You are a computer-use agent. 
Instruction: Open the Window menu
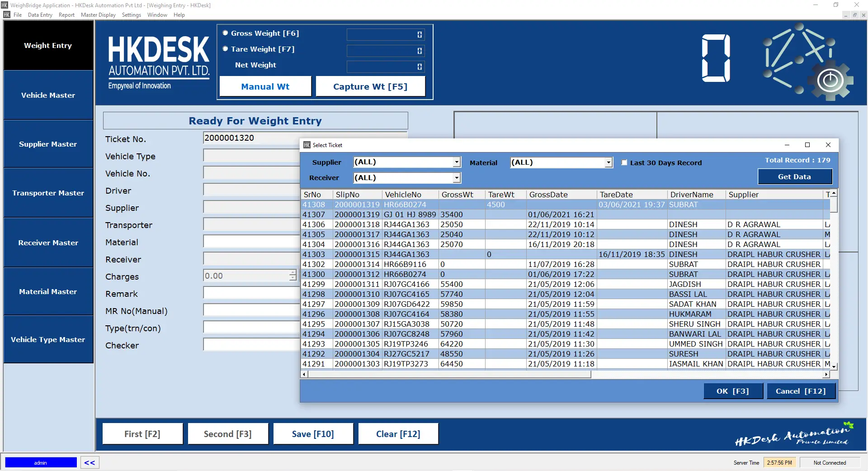pyautogui.click(x=157, y=15)
